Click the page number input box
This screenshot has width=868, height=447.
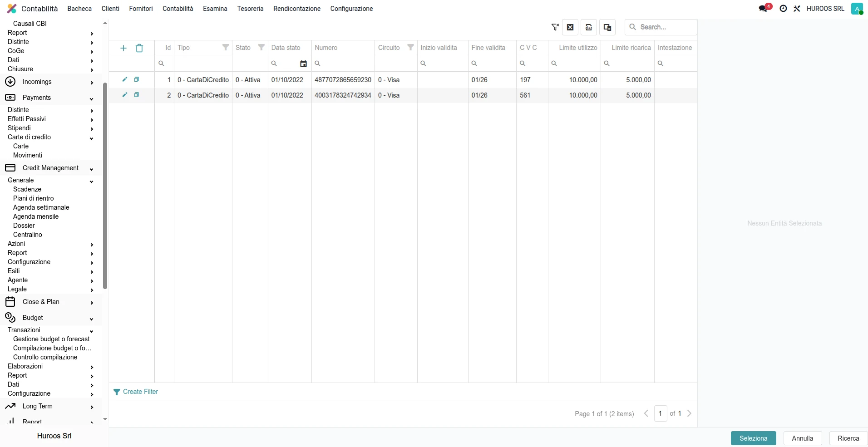(x=660, y=413)
